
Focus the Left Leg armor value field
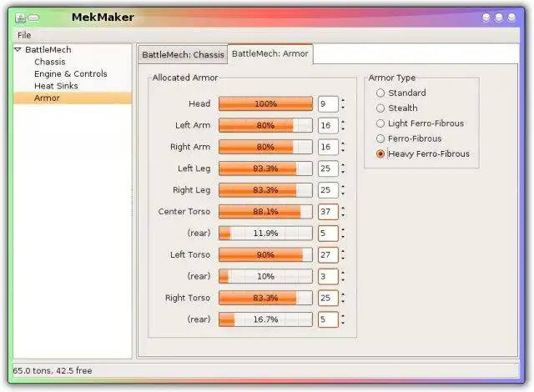tap(328, 168)
